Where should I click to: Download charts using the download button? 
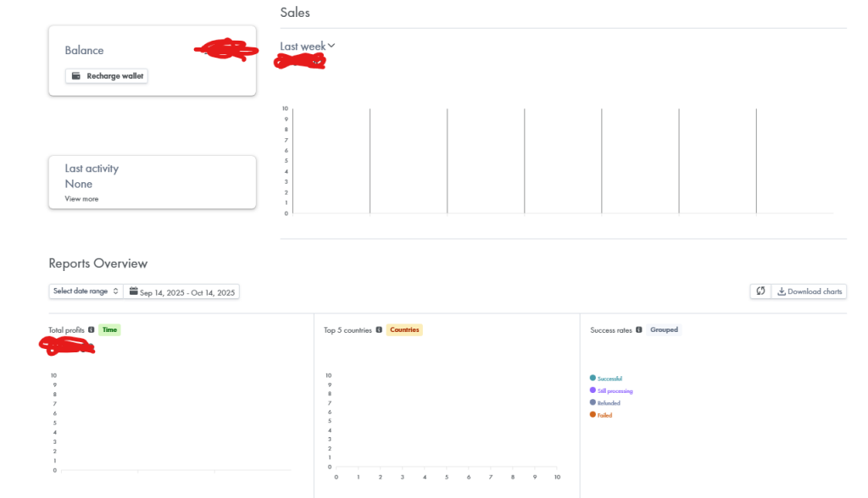(x=810, y=291)
